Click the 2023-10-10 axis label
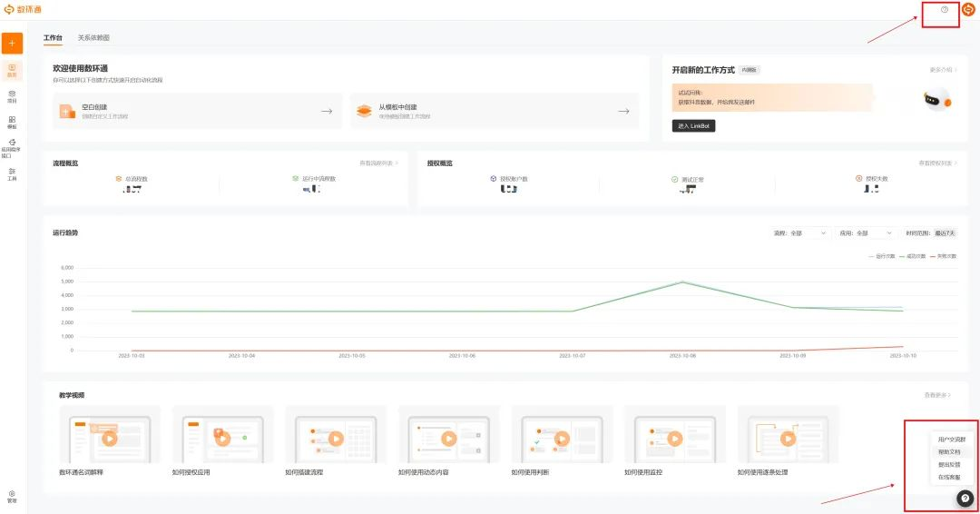This screenshot has width=980, height=514. (903, 355)
